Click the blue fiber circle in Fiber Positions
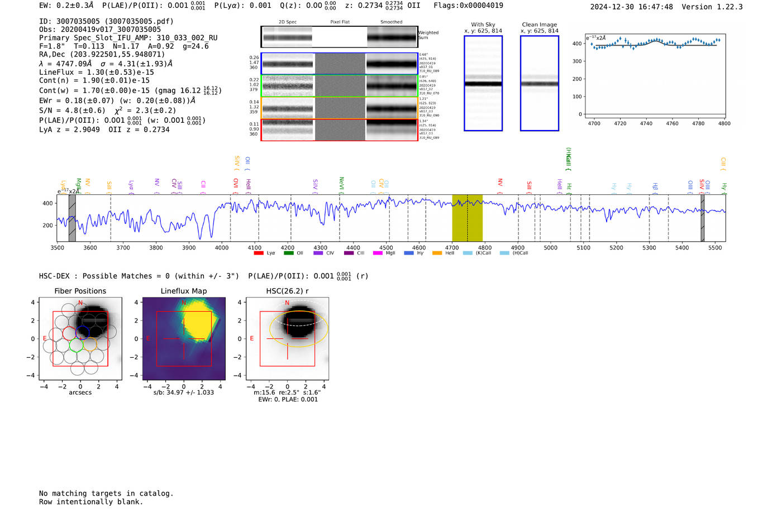This screenshot has height=532, width=782. (83, 333)
